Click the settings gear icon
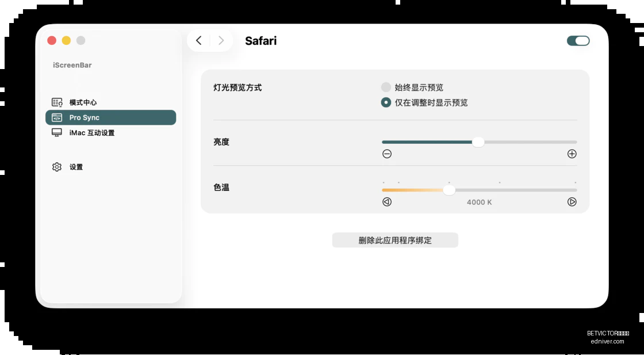 click(x=57, y=167)
